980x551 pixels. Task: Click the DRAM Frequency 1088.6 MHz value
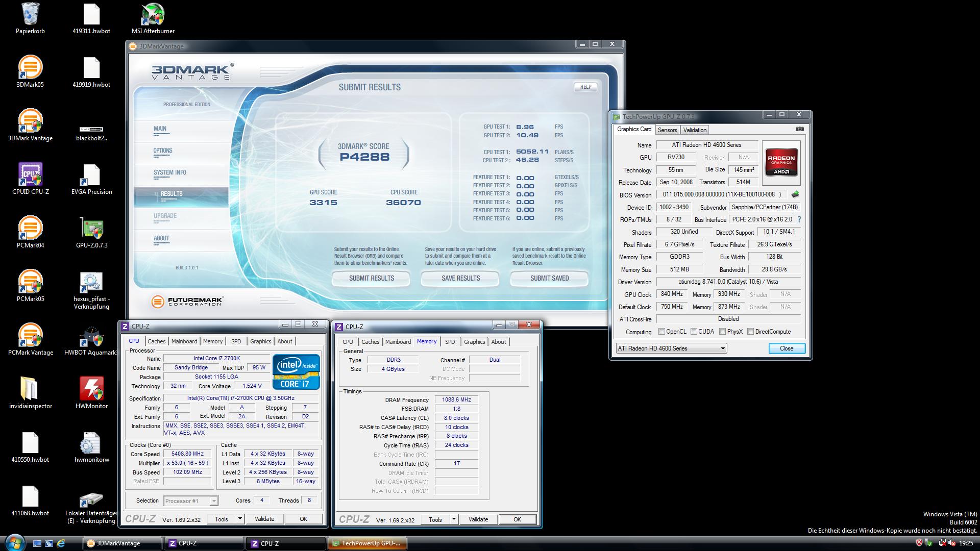tap(456, 400)
